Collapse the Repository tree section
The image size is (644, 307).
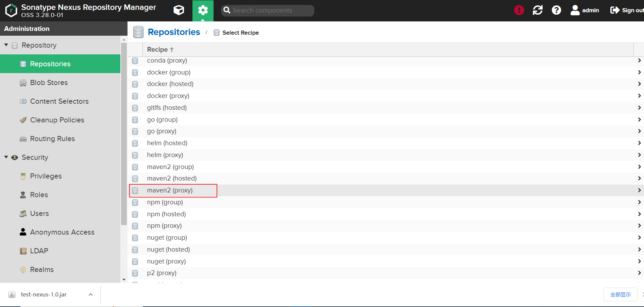coord(6,45)
